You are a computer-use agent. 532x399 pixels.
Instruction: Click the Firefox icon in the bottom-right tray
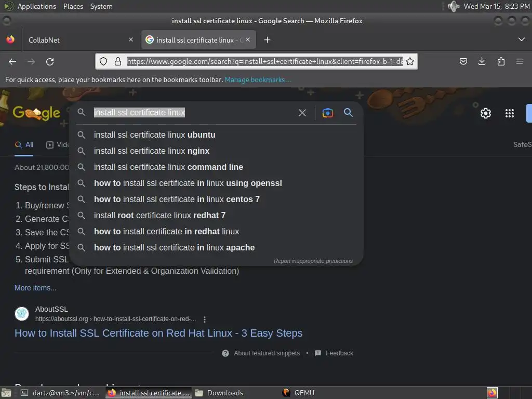click(x=492, y=393)
